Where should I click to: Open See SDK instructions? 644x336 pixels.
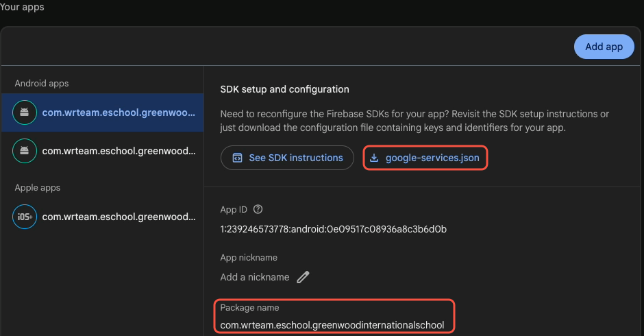pos(287,158)
